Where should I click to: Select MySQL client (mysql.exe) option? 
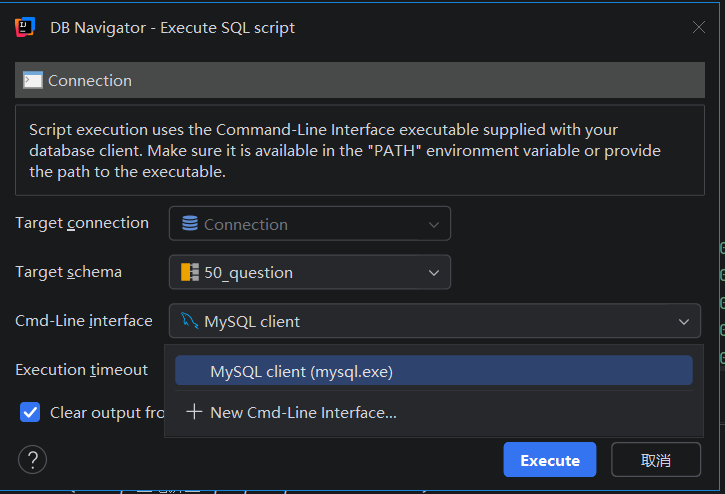434,370
